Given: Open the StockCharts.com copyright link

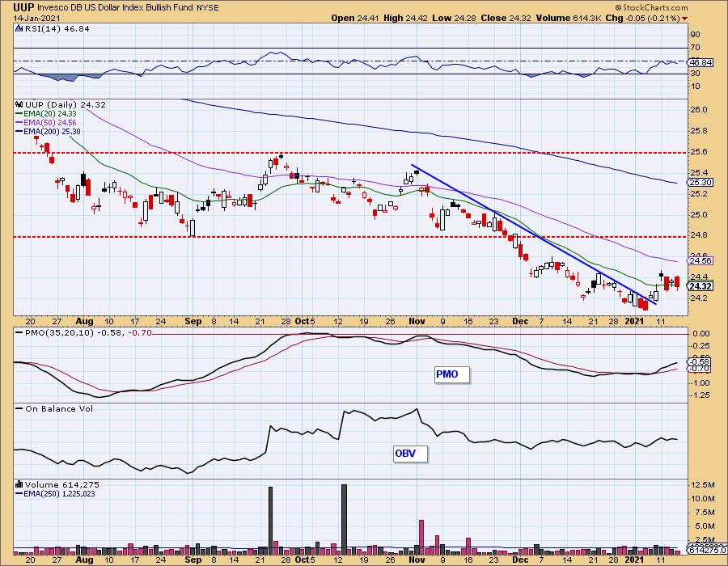Looking at the screenshot, I should [651, 7].
